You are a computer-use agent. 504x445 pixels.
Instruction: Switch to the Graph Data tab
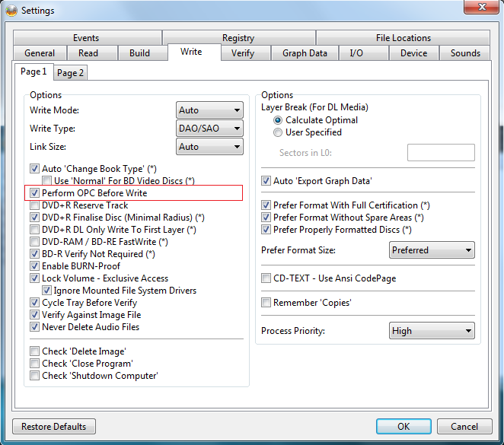tap(305, 53)
